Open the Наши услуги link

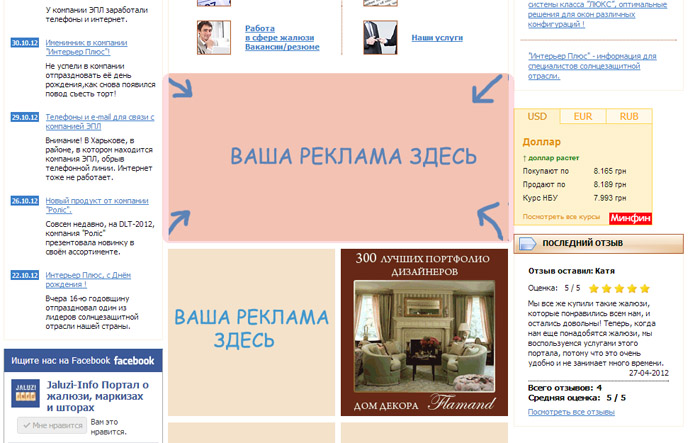[437, 38]
